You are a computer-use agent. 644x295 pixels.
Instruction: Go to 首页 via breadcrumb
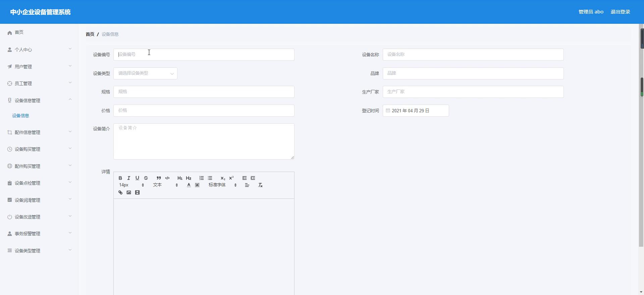click(90, 34)
